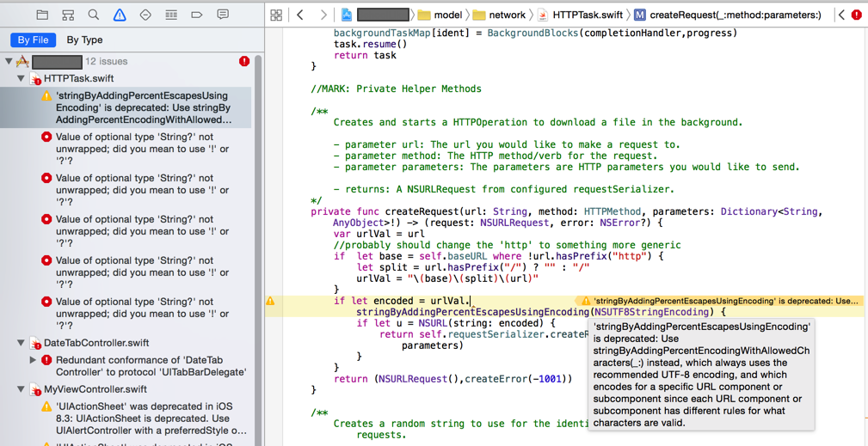Image resolution: width=868 pixels, height=446 pixels.
Task: Open the redacted project jump bar item
Action: (377, 15)
